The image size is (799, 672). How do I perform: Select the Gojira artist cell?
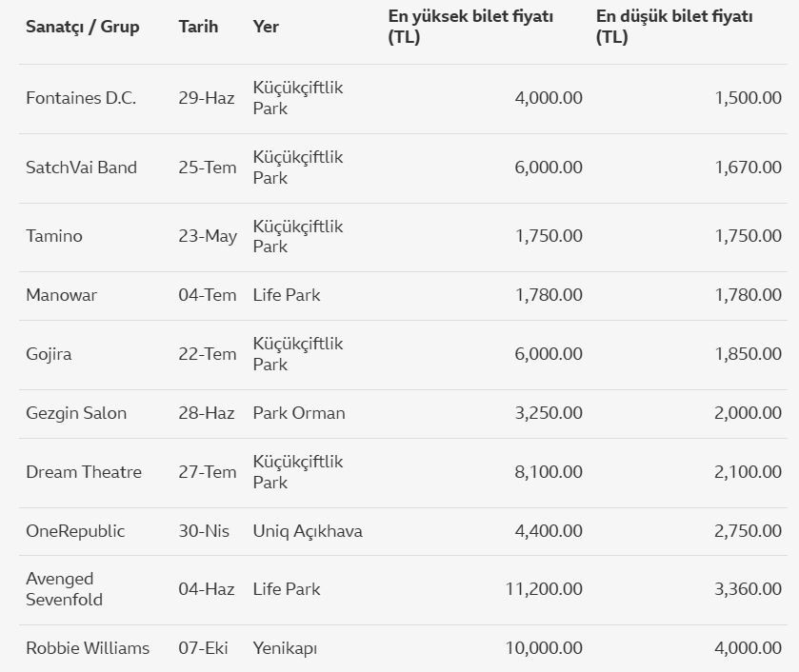[x=50, y=354]
